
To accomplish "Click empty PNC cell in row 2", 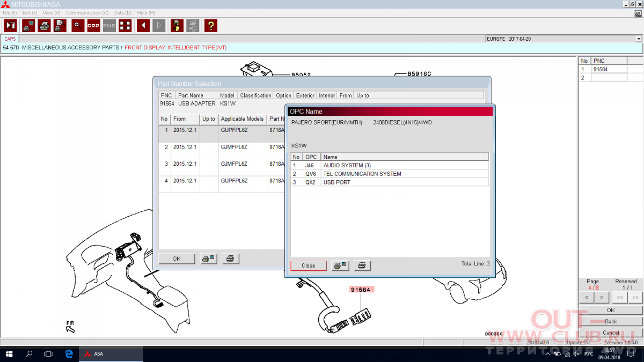I will point(609,77).
